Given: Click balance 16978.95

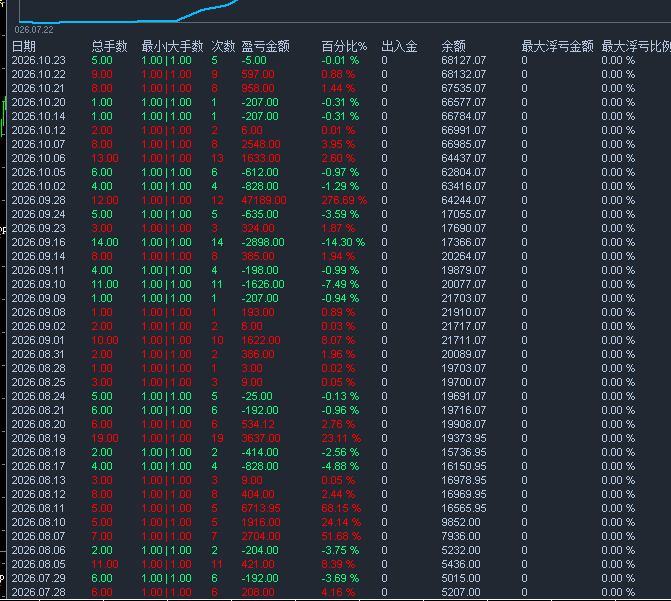Looking at the screenshot, I should [463, 480].
